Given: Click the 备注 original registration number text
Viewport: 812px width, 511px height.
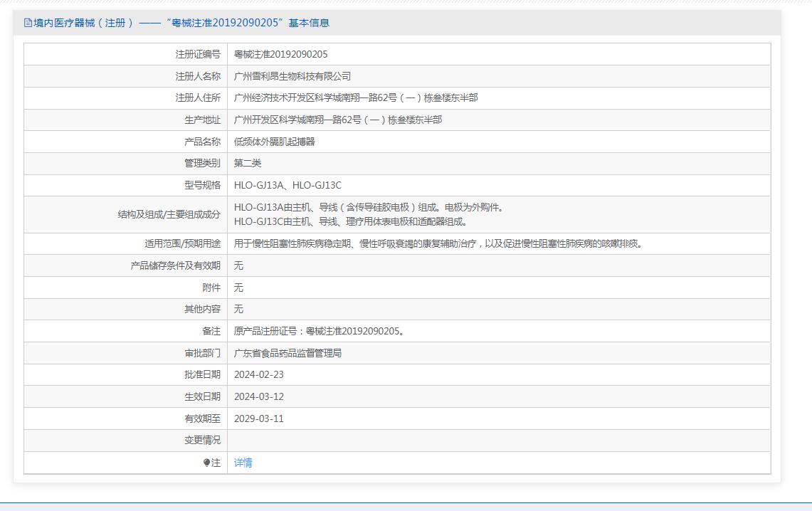Looking at the screenshot, I should [319, 331].
